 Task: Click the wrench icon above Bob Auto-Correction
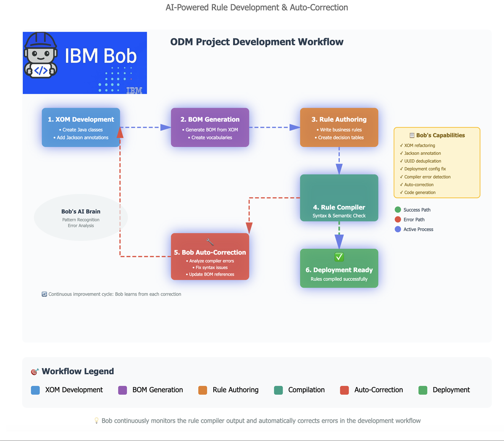pos(210,242)
